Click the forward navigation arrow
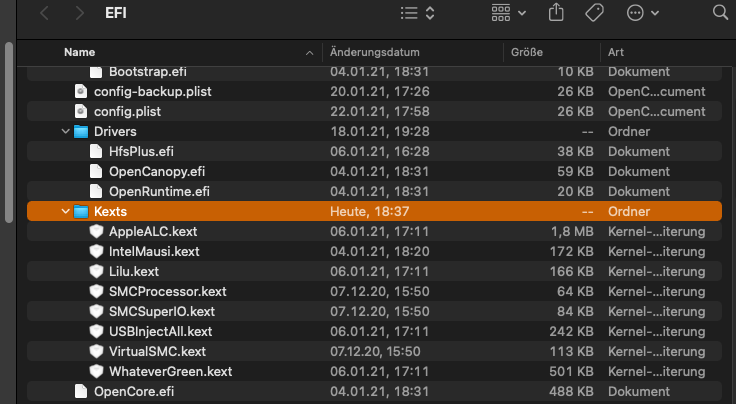736x404 pixels. point(80,14)
